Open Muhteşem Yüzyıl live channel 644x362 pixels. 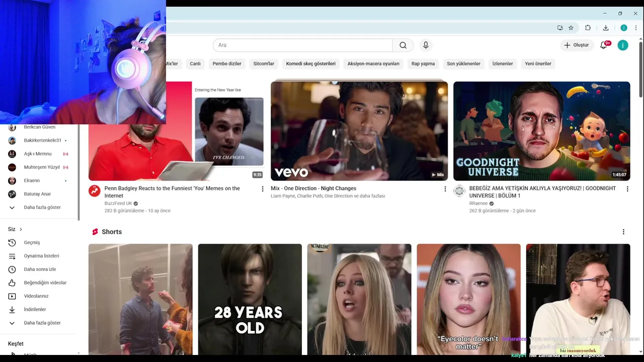coord(38,167)
